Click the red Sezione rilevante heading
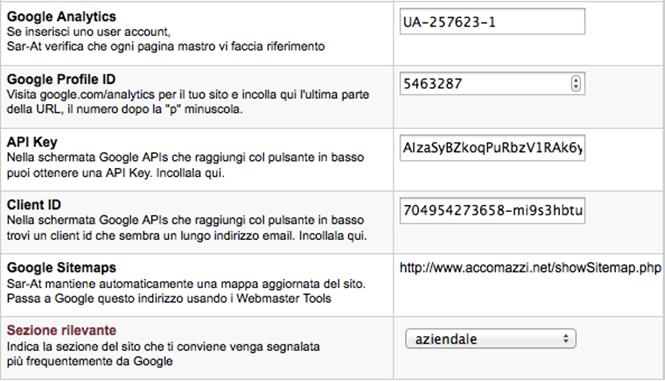The image size is (665, 381). tap(61, 330)
